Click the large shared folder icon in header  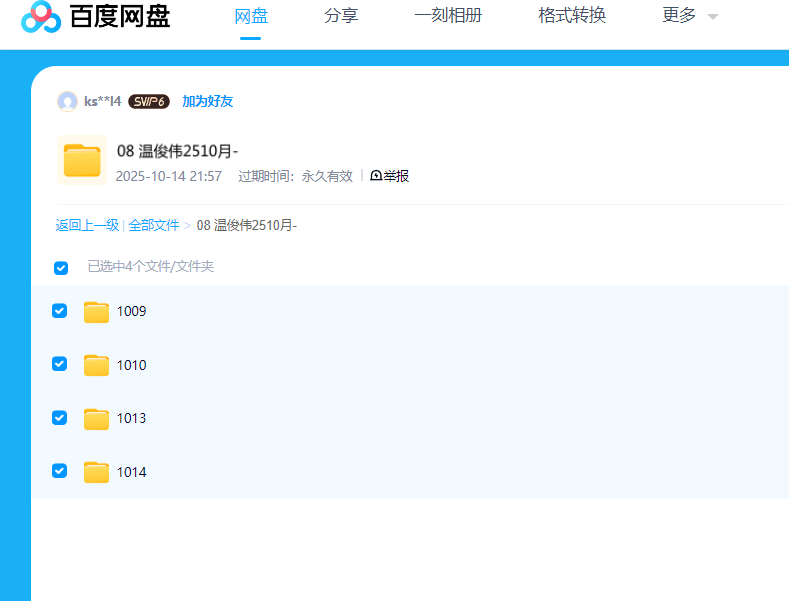coord(82,160)
